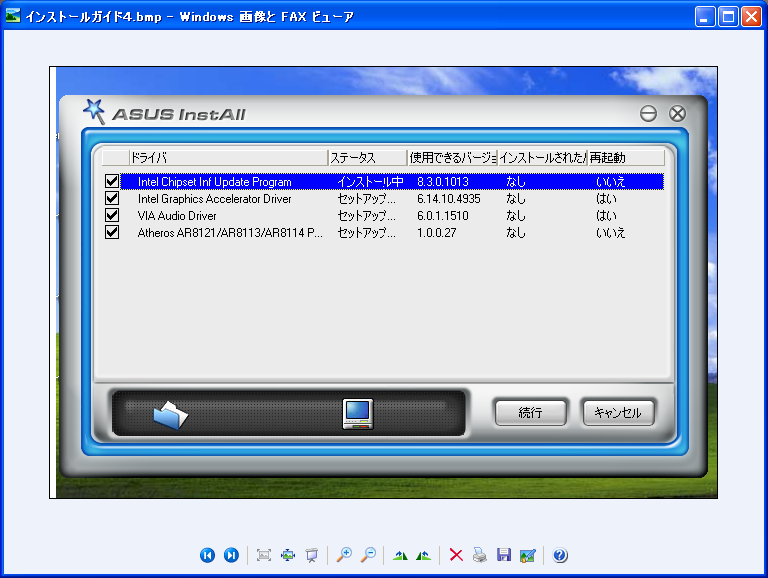The height and width of the screenshot is (578, 768).
Task: Click the キャンセル button
Action: (x=618, y=412)
